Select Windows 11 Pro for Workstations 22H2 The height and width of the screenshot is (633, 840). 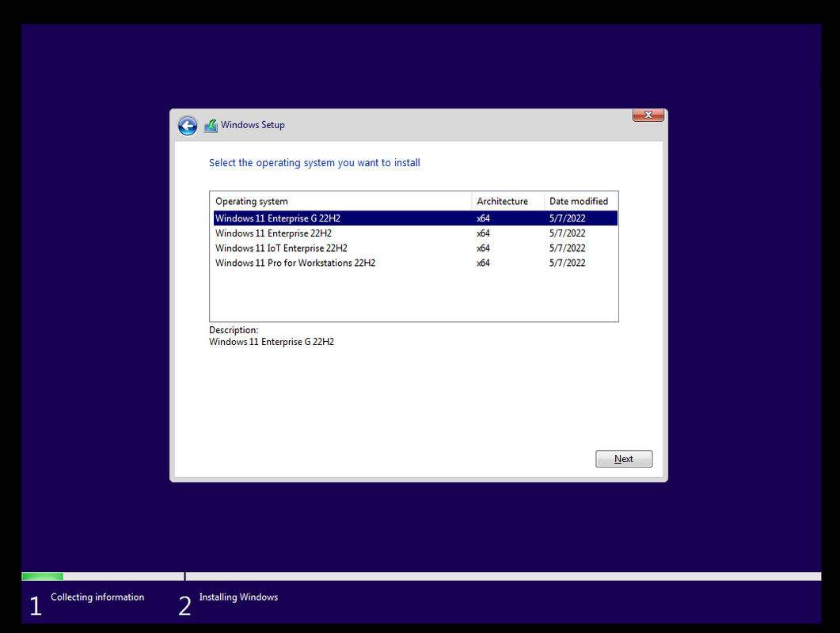(x=415, y=263)
